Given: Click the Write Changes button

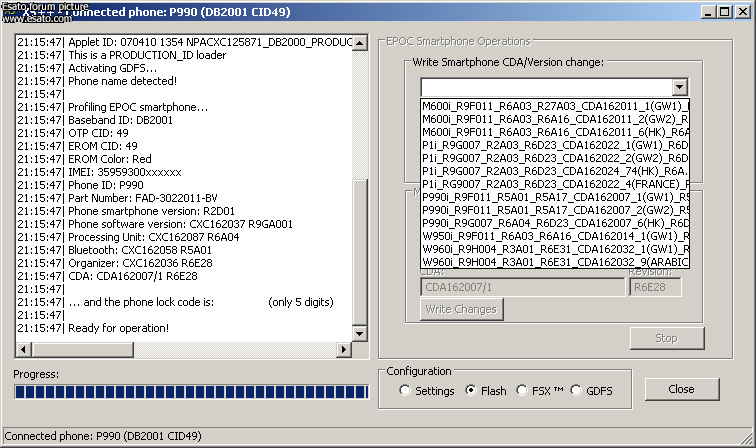Looking at the screenshot, I should point(461,309).
